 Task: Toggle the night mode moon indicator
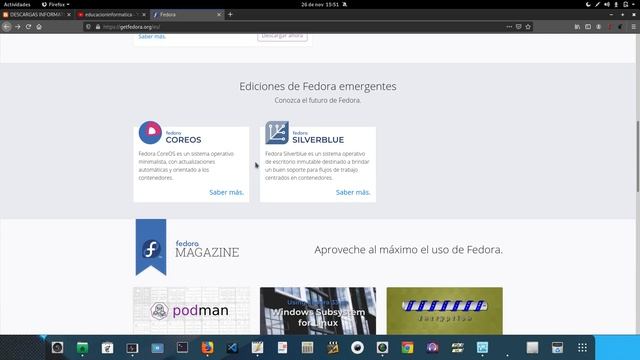(588, 4)
